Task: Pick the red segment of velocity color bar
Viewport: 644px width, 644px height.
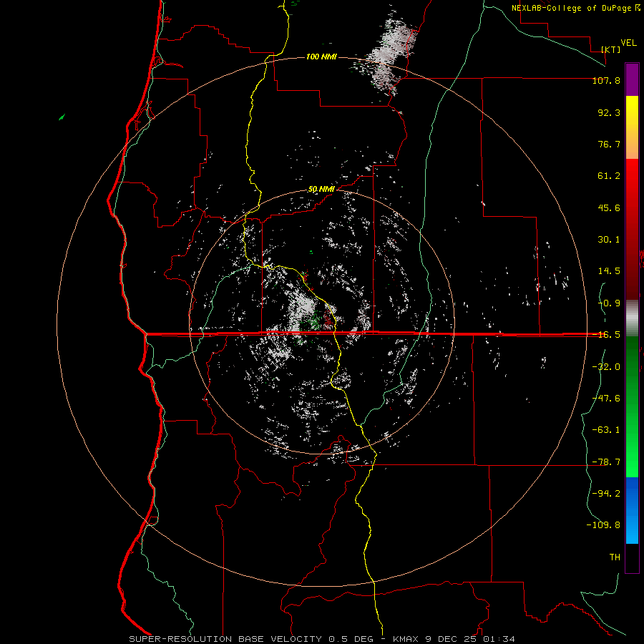Action: pos(632,229)
